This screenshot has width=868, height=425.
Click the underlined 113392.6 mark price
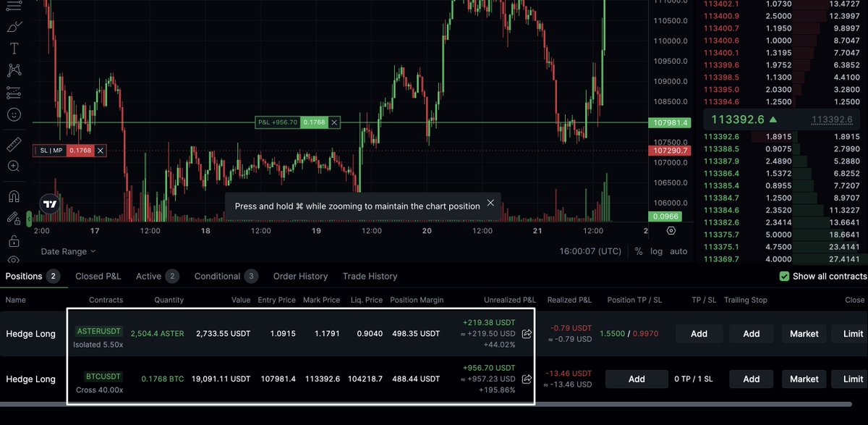point(832,120)
